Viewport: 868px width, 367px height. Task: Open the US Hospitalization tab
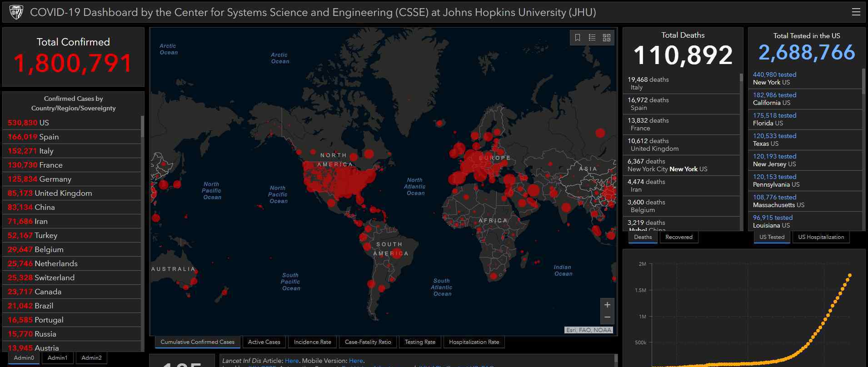(821, 237)
